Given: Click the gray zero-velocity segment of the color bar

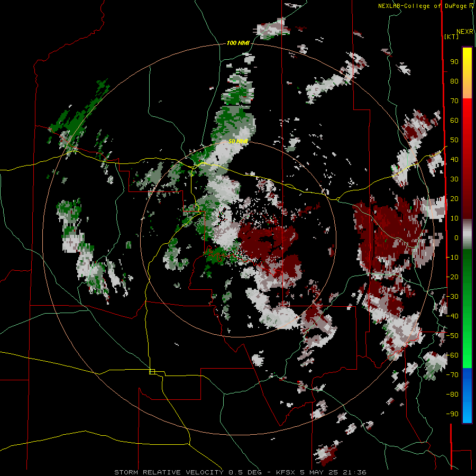Looking at the screenshot, I should click(467, 234).
